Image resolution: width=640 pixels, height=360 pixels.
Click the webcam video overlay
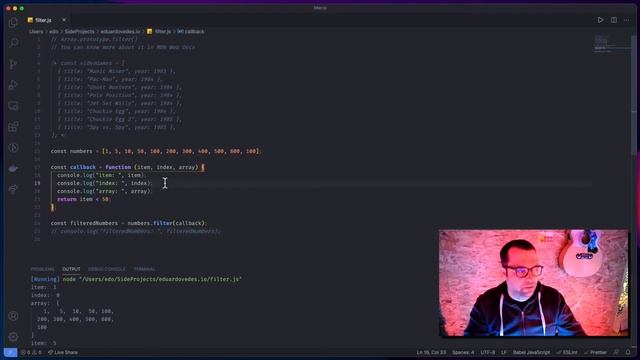533,283
